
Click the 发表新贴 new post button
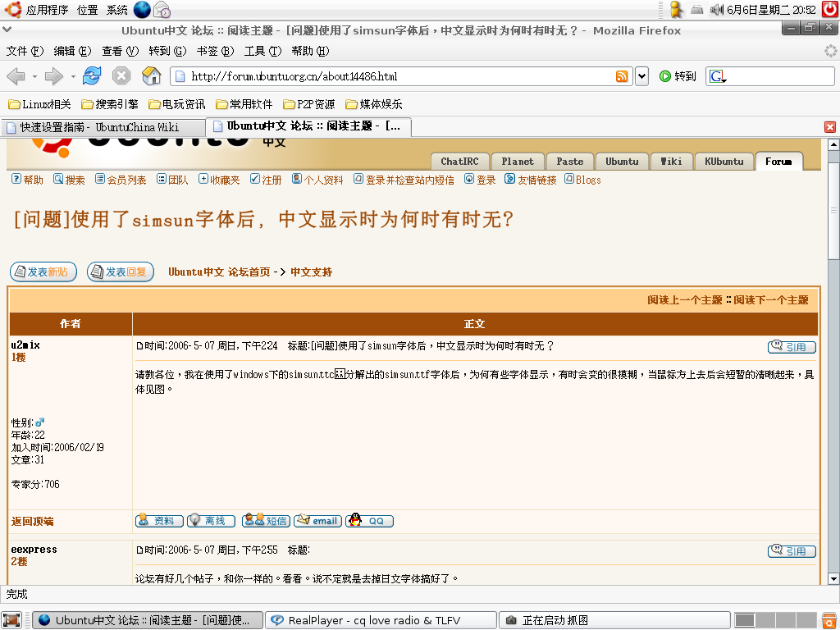[43, 272]
